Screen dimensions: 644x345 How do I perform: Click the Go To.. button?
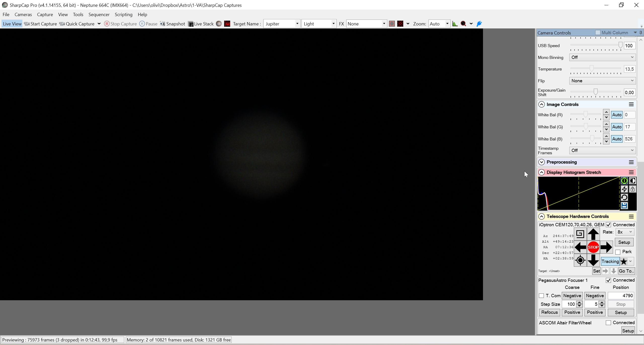[626, 271]
